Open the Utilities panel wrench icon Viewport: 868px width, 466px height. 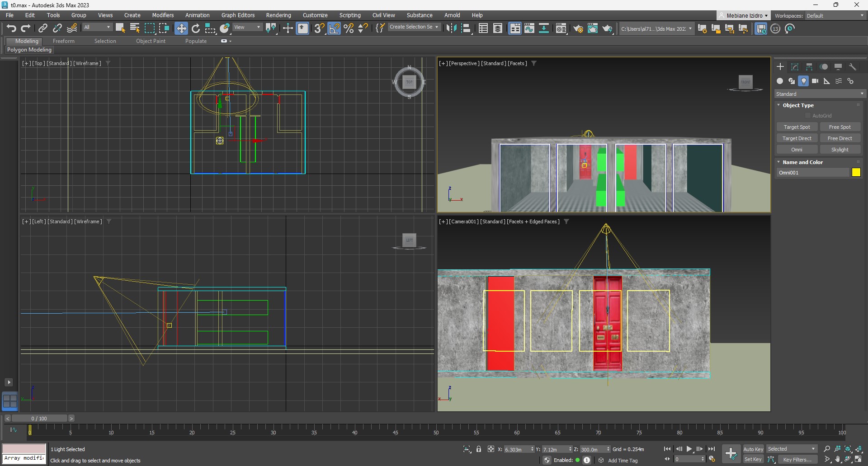click(853, 67)
